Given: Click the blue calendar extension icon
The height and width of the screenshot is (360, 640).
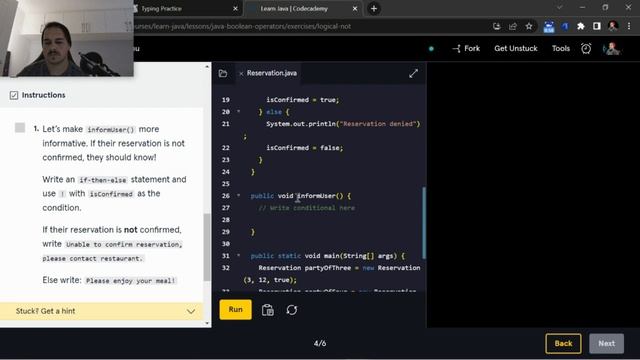Looking at the screenshot, I should point(549,27).
